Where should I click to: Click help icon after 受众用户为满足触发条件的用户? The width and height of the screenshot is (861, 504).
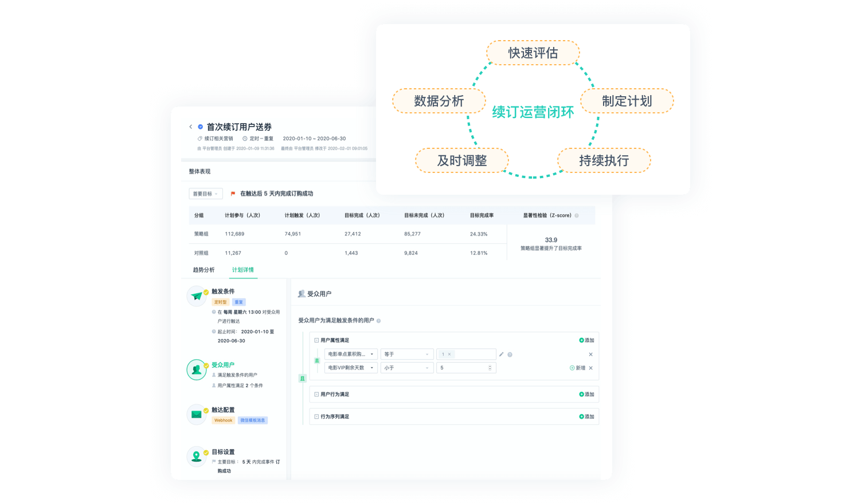pos(378,321)
